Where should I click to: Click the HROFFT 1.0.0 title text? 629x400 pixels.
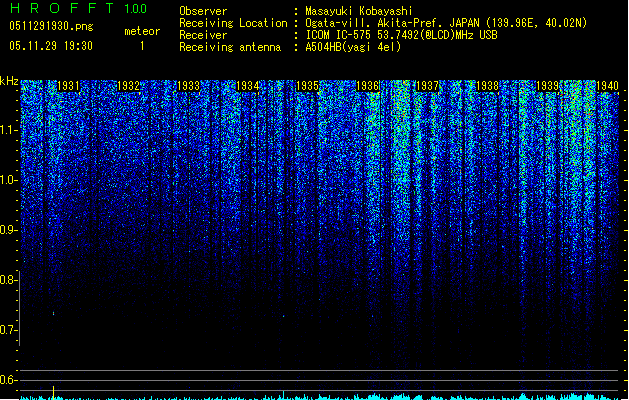(x=78, y=8)
